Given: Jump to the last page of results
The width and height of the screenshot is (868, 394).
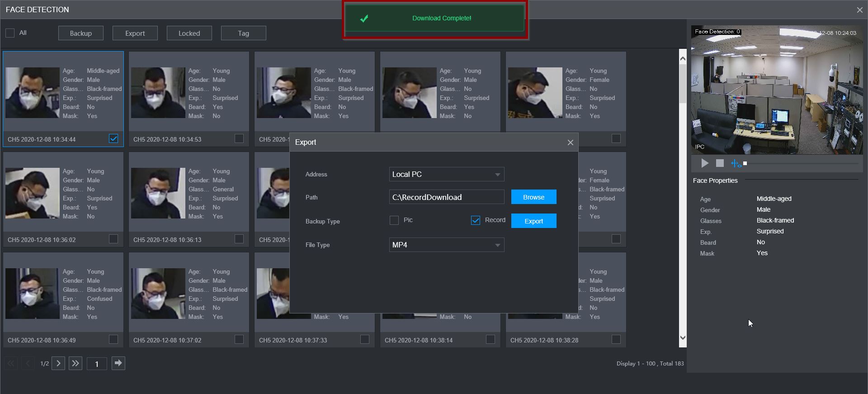Looking at the screenshot, I should click(75, 363).
